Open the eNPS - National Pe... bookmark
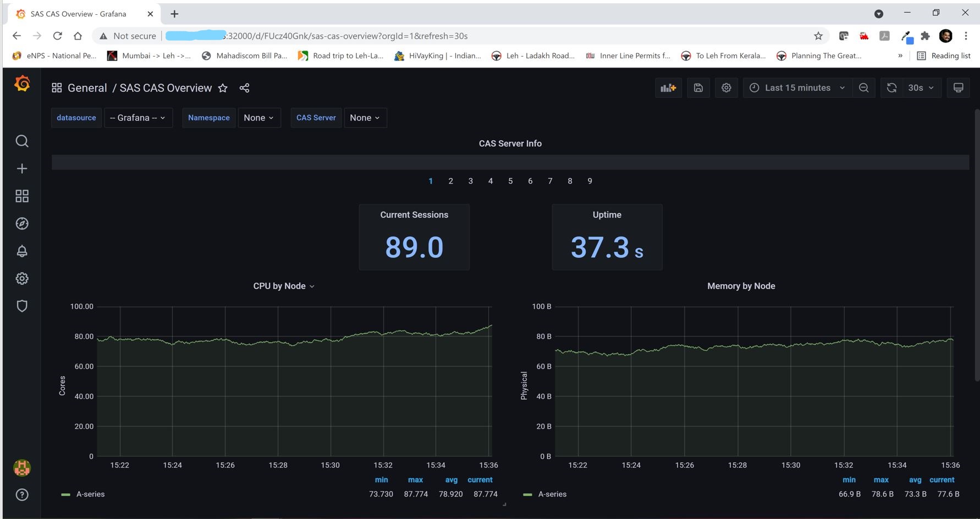Screen dimensions: 980x519 pyautogui.click(x=54, y=56)
